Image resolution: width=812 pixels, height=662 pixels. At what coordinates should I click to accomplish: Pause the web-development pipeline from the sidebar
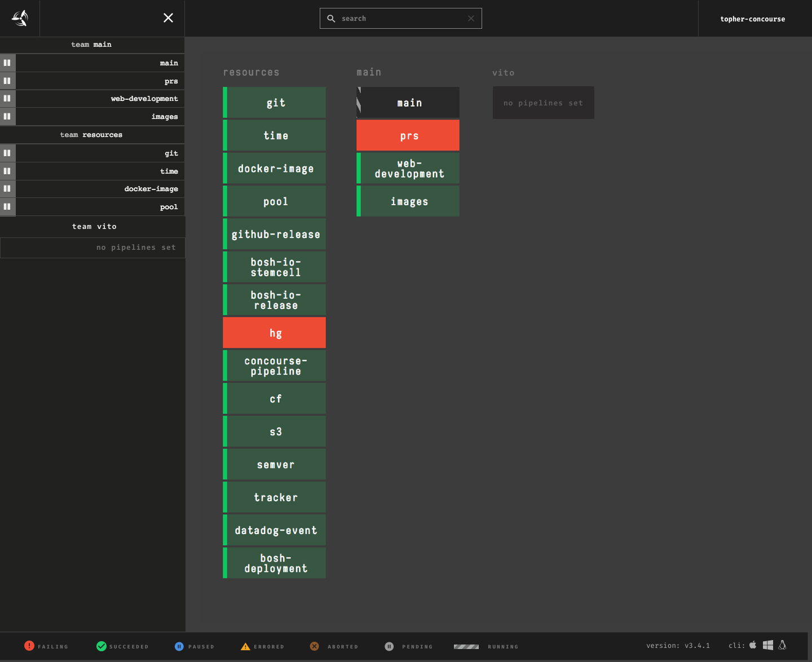coord(7,99)
